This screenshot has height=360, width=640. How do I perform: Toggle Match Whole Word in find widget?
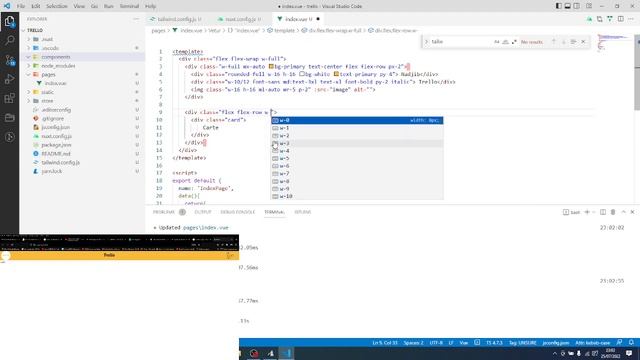(505, 42)
